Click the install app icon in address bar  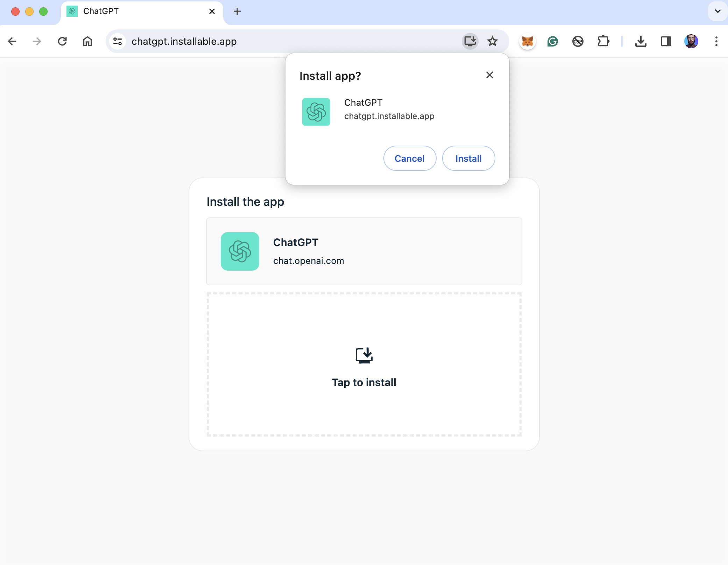tap(470, 41)
